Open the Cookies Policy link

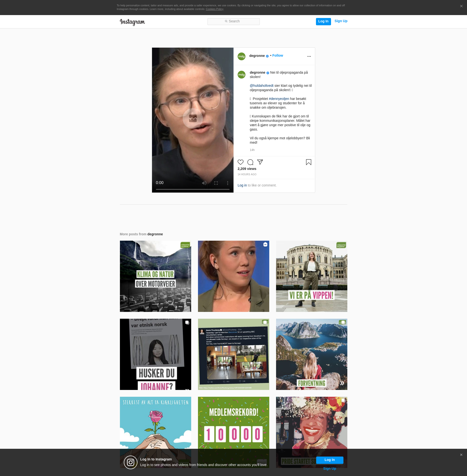coord(214,9)
